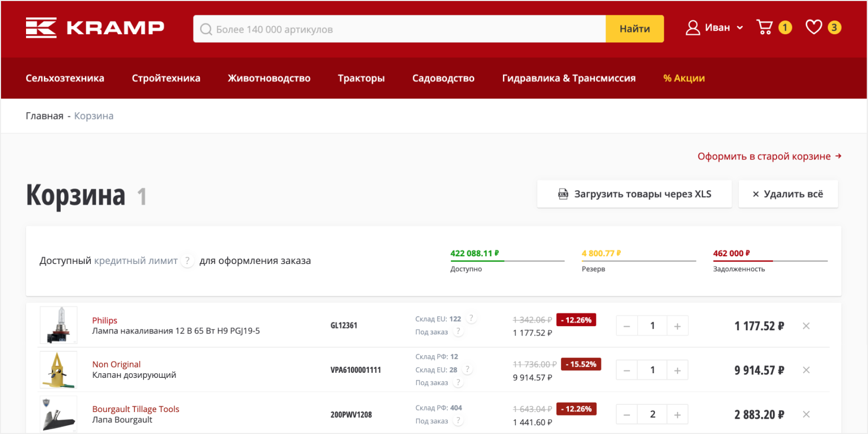Click Под заказ help icon in Клапан row

pyautogui.click(x=458, y=382)
